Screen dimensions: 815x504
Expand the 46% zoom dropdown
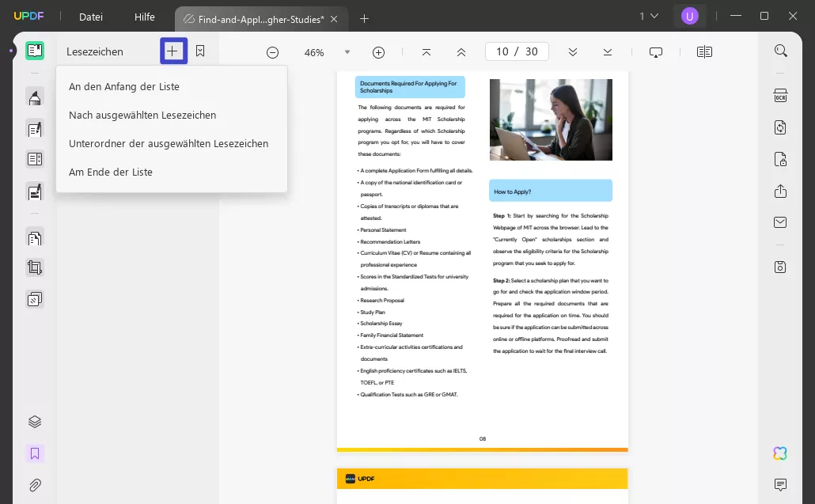tap(347, 51)
